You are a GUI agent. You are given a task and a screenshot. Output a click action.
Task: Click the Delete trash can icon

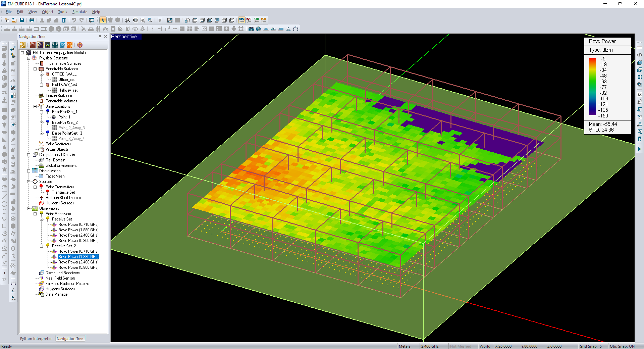64,20
